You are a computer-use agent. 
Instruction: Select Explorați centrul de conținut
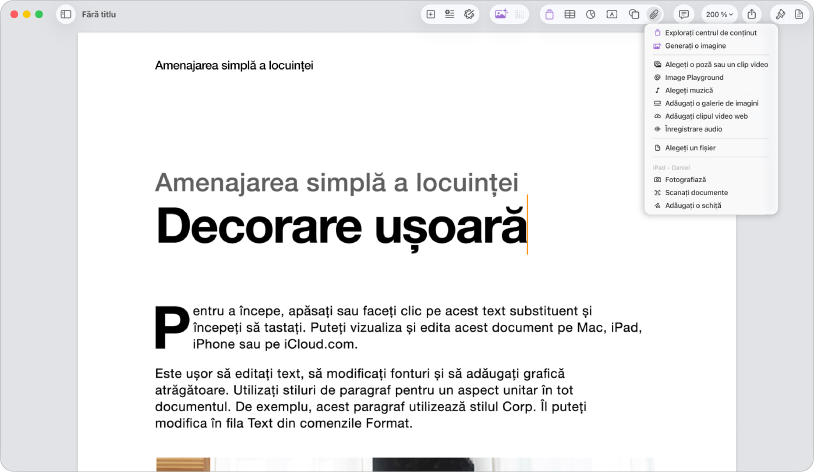[711, 33]
